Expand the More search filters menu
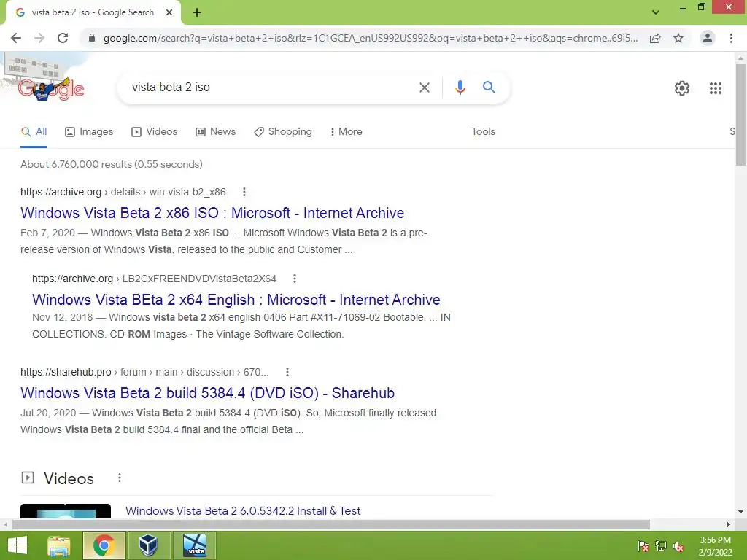The height and width of the screenshot is (560, 747). (347, 131)
